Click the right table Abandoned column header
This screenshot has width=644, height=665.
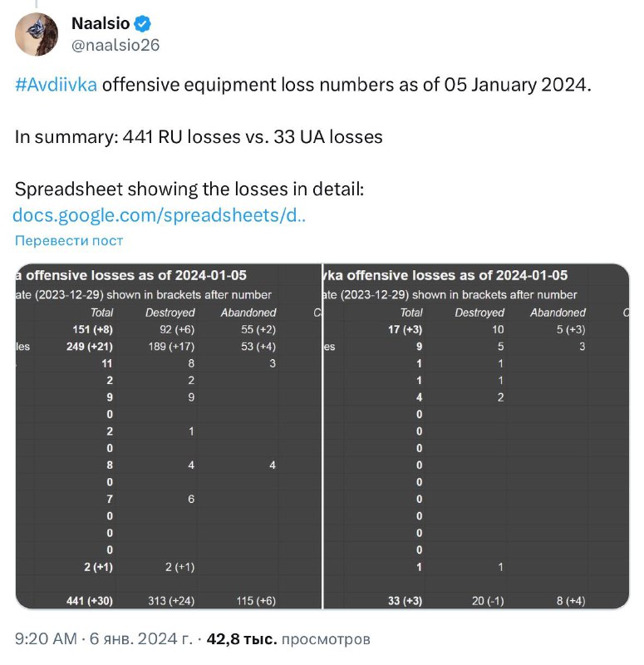[x=558, y=313]
